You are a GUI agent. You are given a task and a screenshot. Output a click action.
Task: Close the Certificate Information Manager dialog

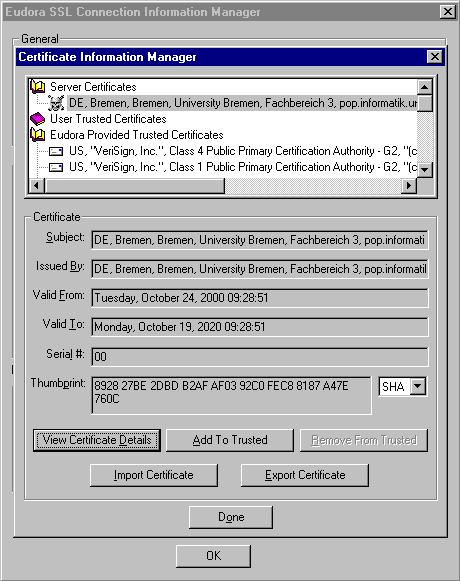pyautogui.click(x=434, y=57)
